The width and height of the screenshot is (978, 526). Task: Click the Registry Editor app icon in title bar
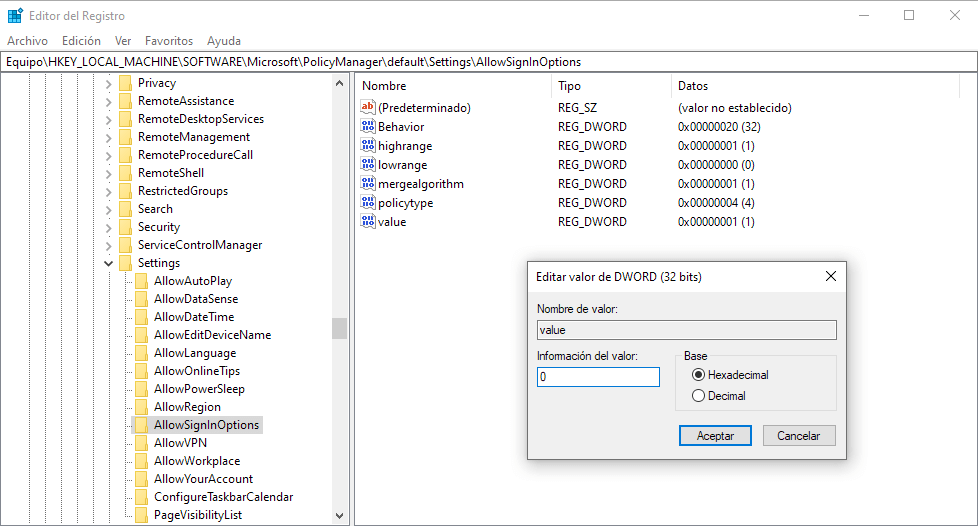tap(15, 16)
